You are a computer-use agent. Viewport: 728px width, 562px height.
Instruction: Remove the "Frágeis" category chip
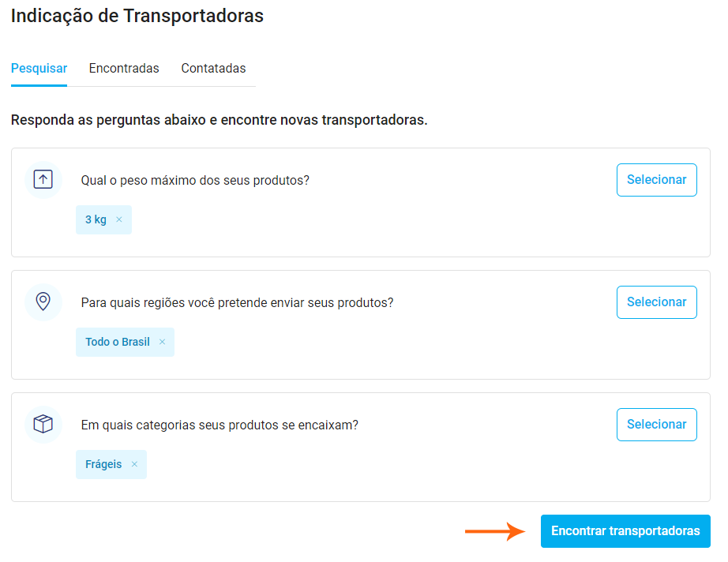[134, 464]
